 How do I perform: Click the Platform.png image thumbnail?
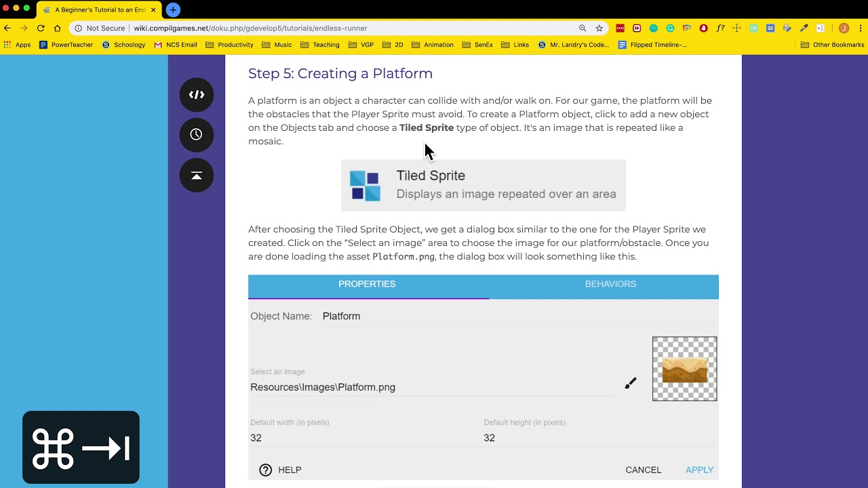click(x=684, y=369)
